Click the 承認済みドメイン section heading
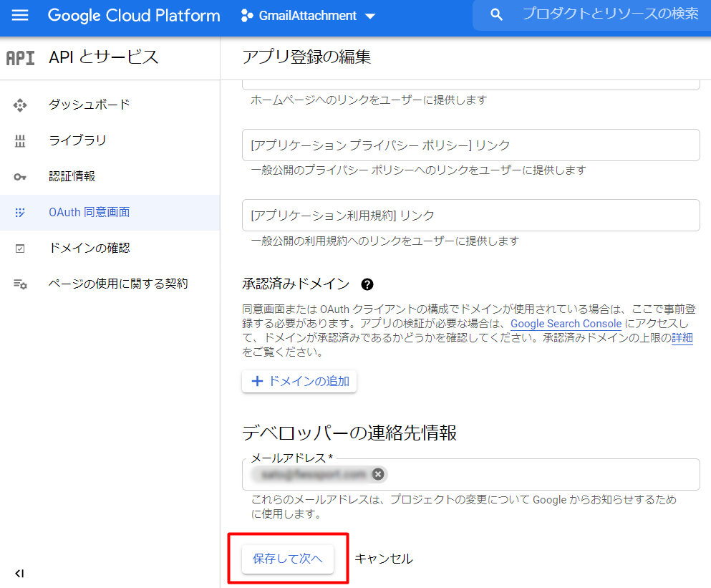Screen dimensions: 711x588 point(296,284)
